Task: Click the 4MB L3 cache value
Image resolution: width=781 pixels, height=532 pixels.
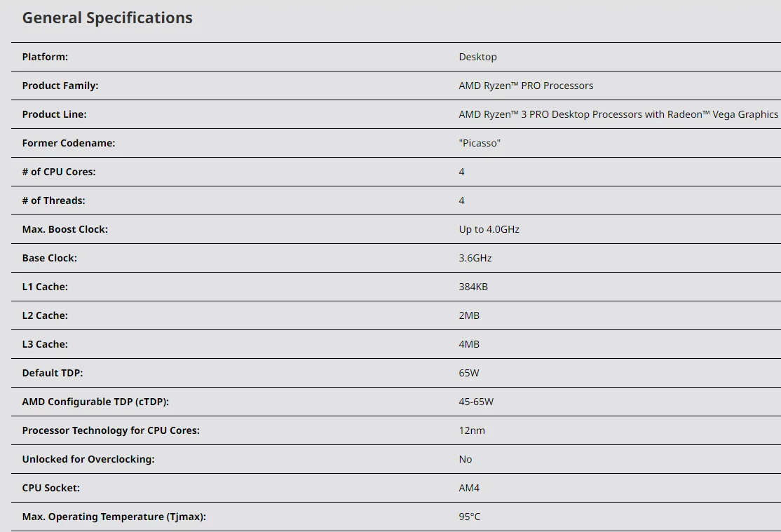Action: click(469, 344)
